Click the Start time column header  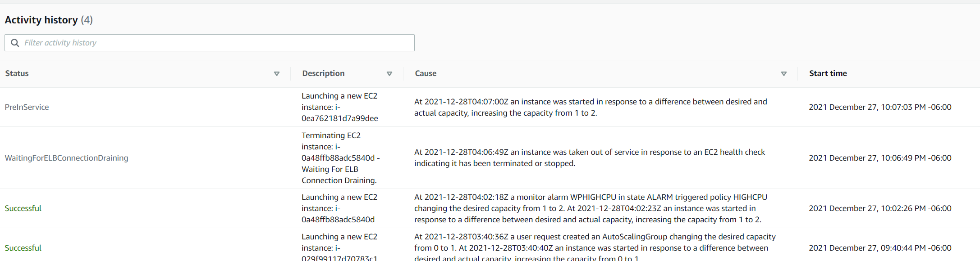828,73
